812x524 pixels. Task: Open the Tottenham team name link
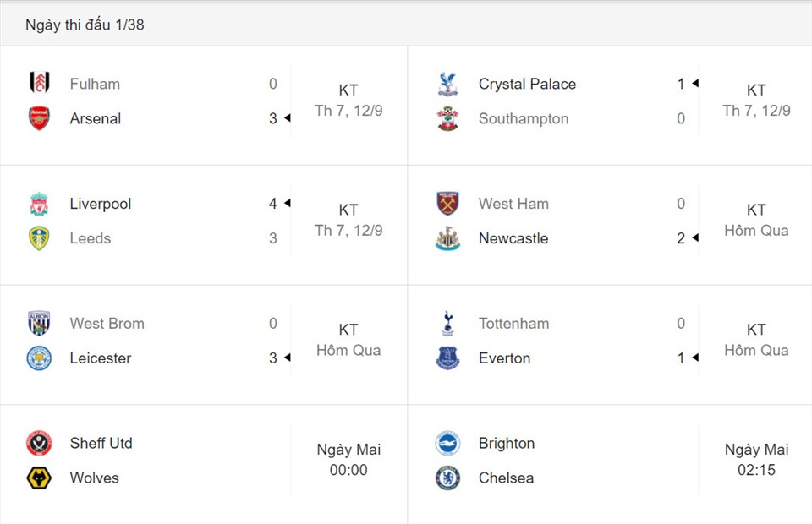[513, 324]
